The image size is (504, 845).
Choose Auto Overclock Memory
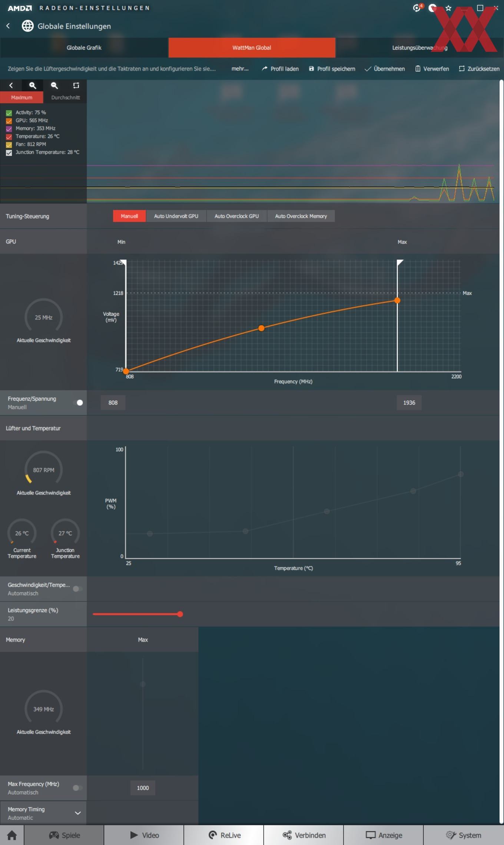pos(301,216)
